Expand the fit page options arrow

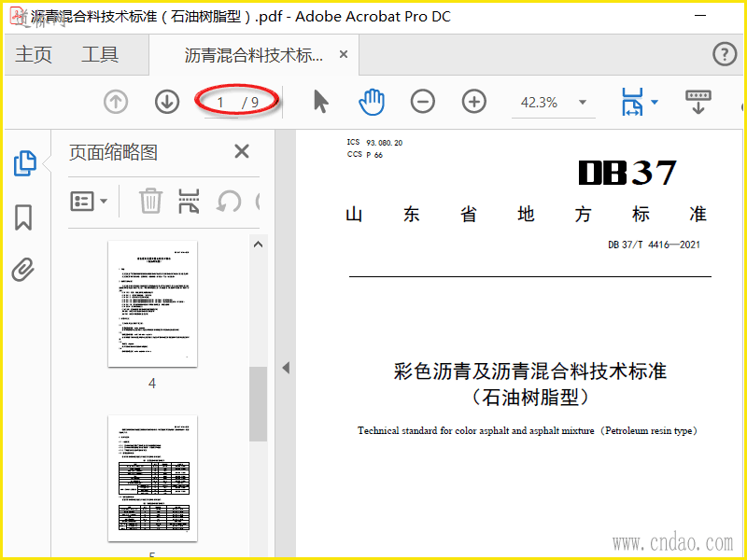click(x=655, y=102)
